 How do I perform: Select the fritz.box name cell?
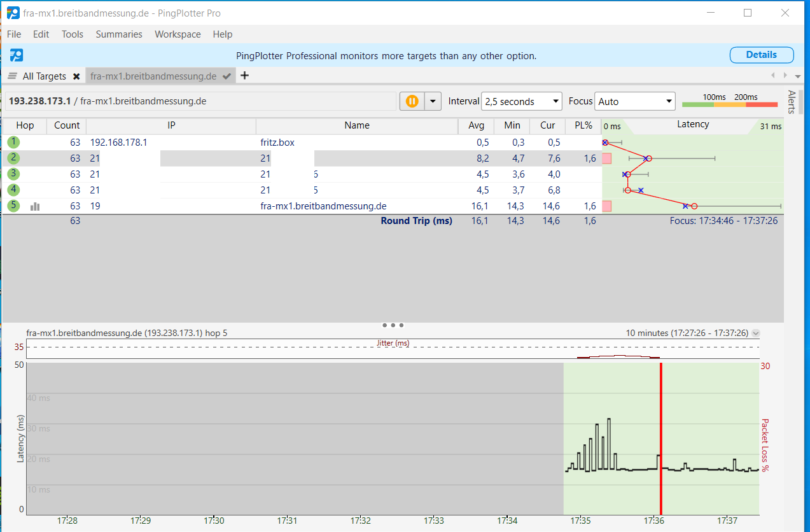pos(277,143)
